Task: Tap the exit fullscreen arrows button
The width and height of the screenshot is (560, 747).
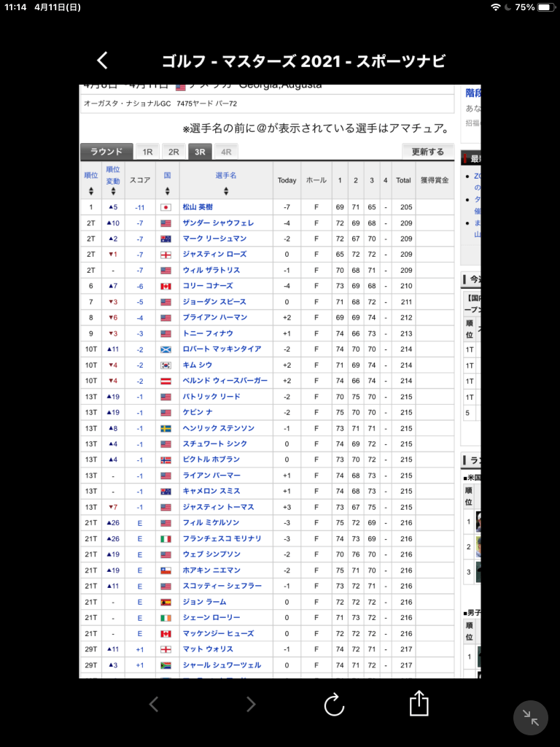Action: click(x=531, y=719)
